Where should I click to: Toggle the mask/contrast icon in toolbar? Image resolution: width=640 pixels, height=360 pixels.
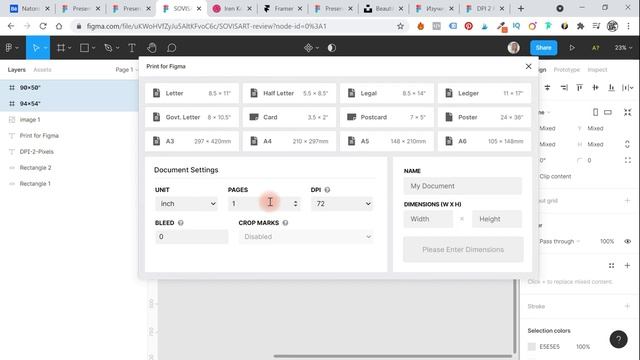tap(331, 48)
